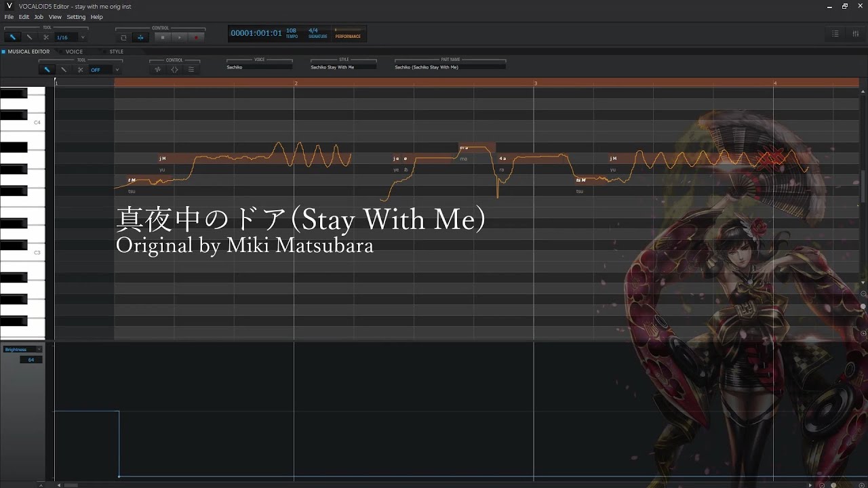Click measure 2 marker in the ruler

(296, 83)
